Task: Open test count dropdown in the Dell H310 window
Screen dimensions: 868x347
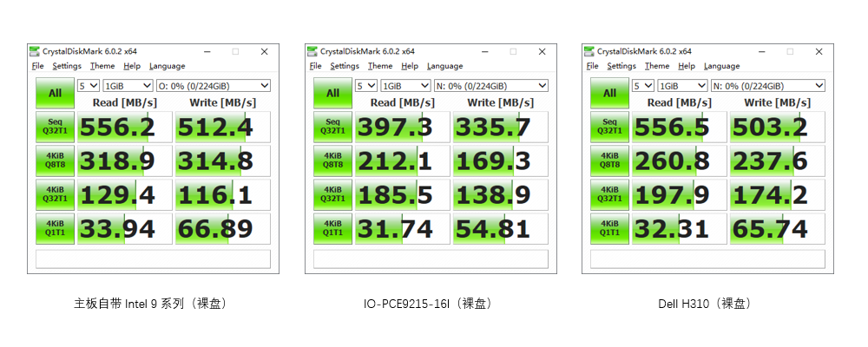Action: click(x=642, y=86)
